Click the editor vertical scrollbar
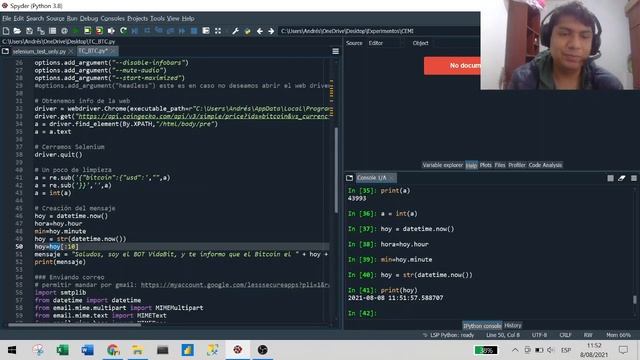640x360 pixels. 336,171
